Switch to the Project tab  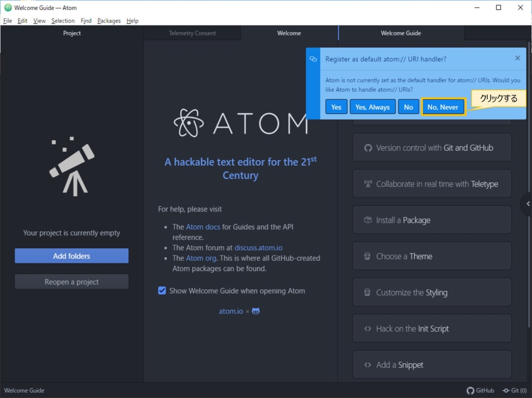pos(72,33)
